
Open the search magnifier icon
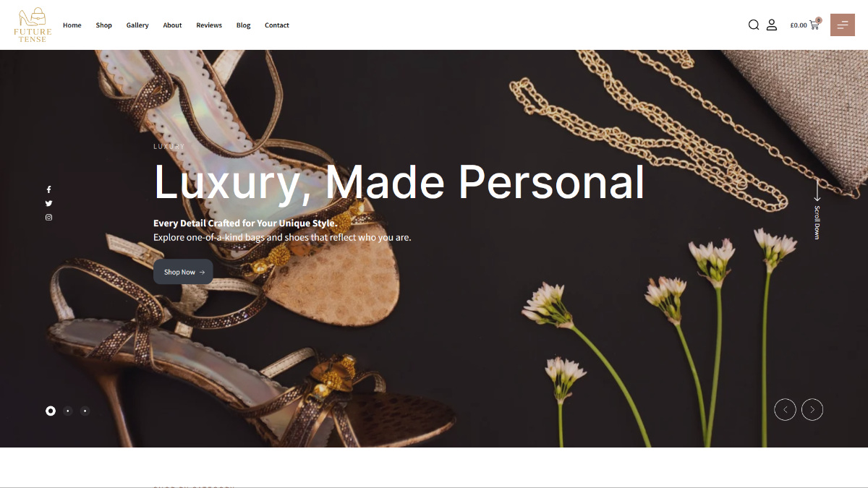pyautogui.click(x=754, y=25)
